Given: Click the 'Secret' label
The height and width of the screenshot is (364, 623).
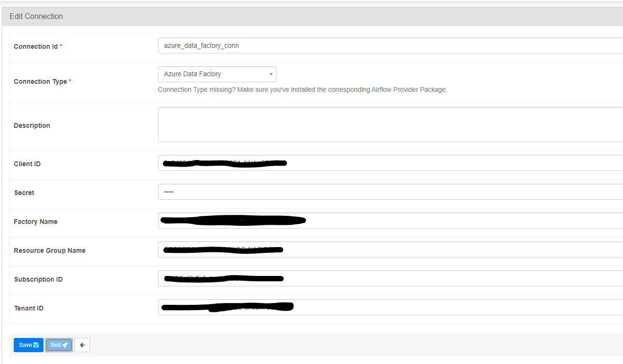Looking at the screenshot, I should point(24,193).
